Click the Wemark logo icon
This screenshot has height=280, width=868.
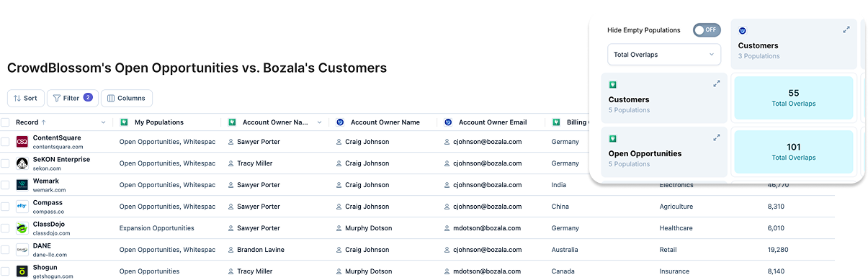(22, 185)
